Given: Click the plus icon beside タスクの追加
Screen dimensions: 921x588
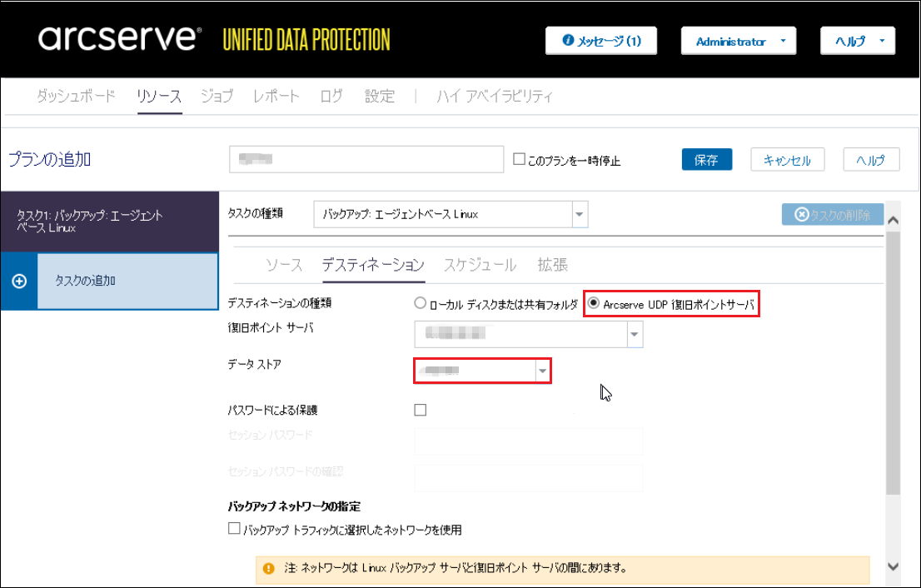Looking at the screenshot, I should click(19, 282).
